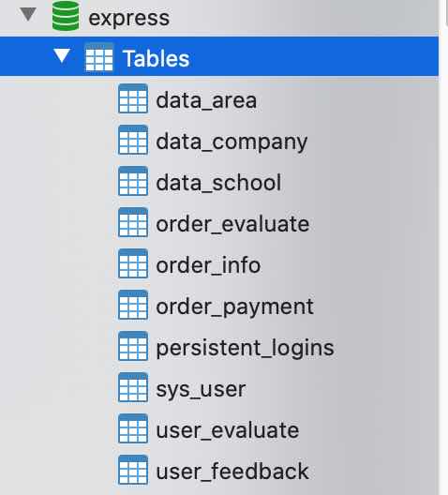Select the Tables node label
The height and width of the screenshot is (495, 448).
157,59
